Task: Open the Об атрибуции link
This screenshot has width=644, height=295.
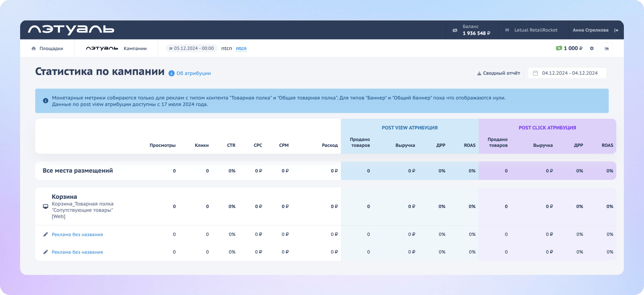Action: tap(194, 73)
